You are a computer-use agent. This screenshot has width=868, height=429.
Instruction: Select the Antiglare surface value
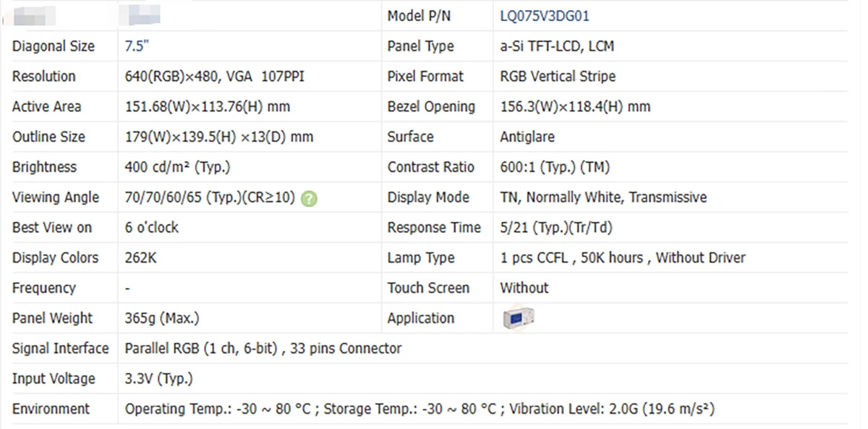pos(527,137)
